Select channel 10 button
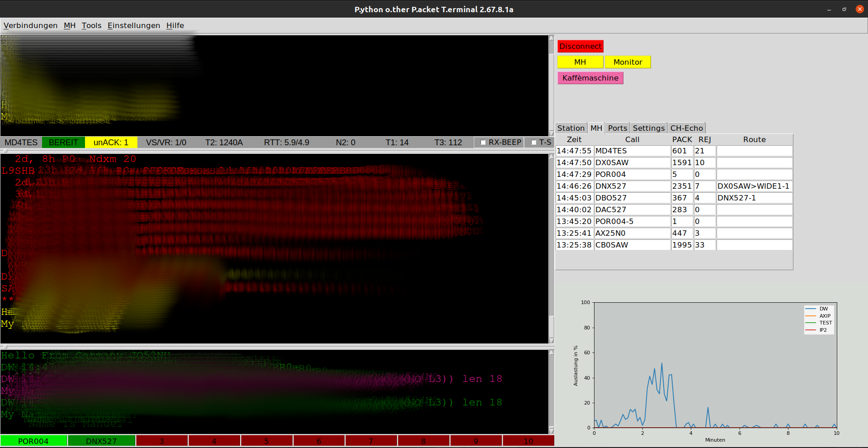The width and height of the screenshot is (868, 448). [528, 441]
